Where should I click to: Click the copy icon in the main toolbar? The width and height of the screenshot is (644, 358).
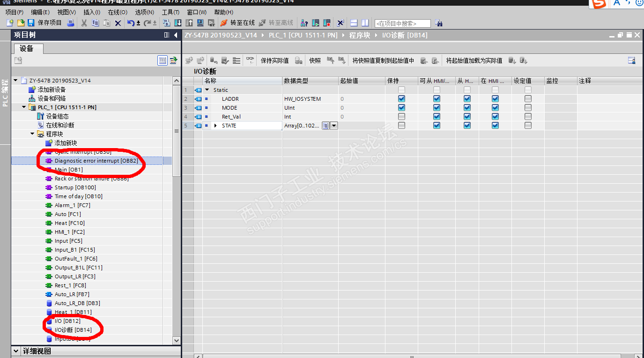pyautogui.click(x=96, y=23)
